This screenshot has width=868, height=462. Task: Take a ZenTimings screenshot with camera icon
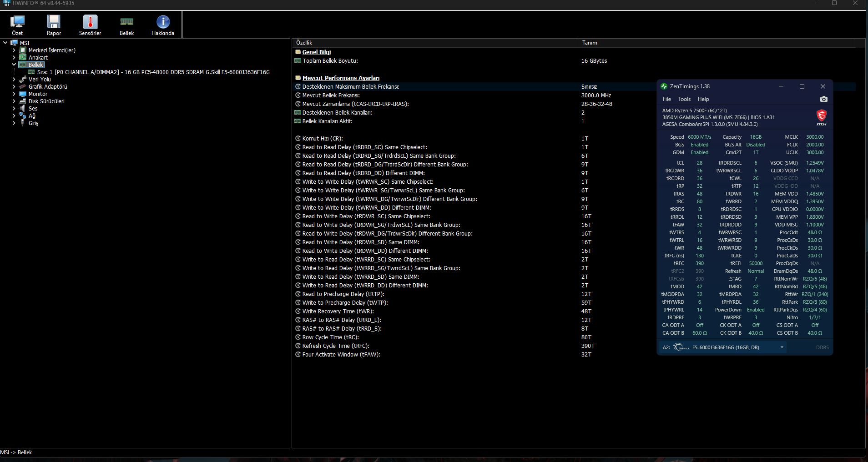[823, 99]
